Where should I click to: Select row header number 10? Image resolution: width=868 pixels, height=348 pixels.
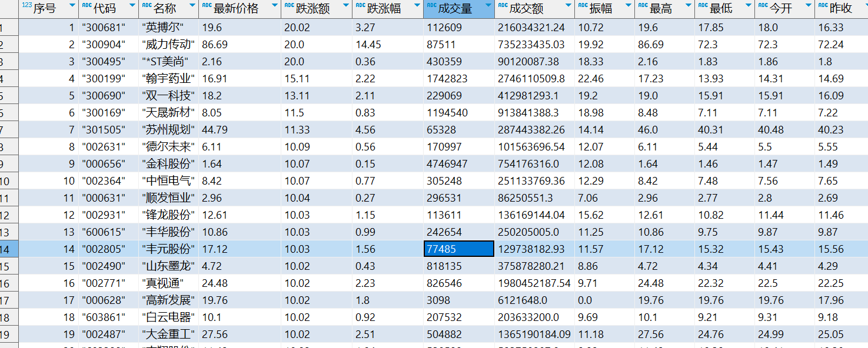pos(9,181)
